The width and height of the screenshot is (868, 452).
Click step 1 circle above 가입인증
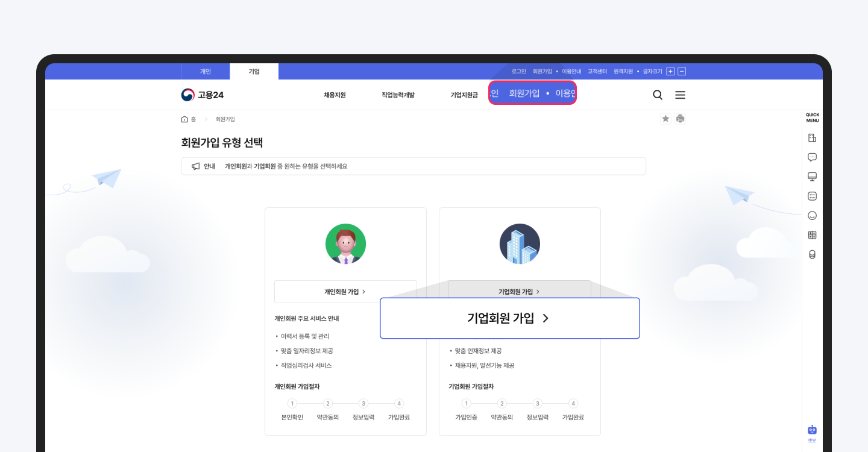[467, 404]
